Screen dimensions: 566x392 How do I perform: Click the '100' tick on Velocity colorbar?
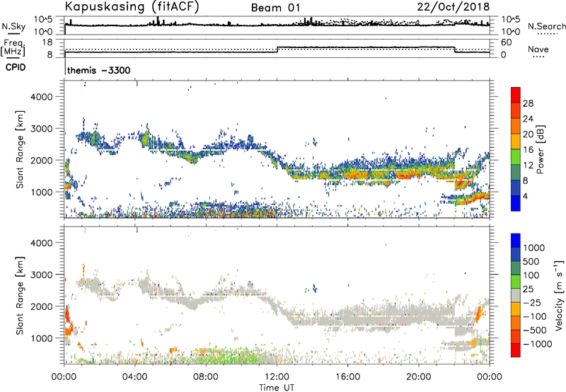[x=531, y=275]
